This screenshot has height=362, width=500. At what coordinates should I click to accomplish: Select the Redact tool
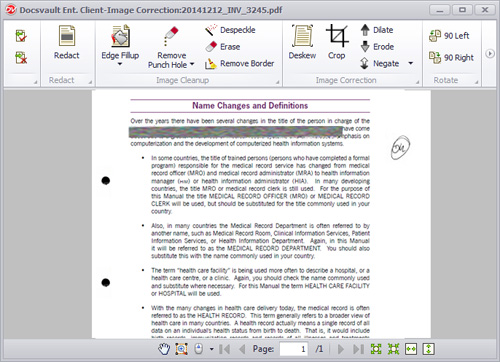[67, 42]
